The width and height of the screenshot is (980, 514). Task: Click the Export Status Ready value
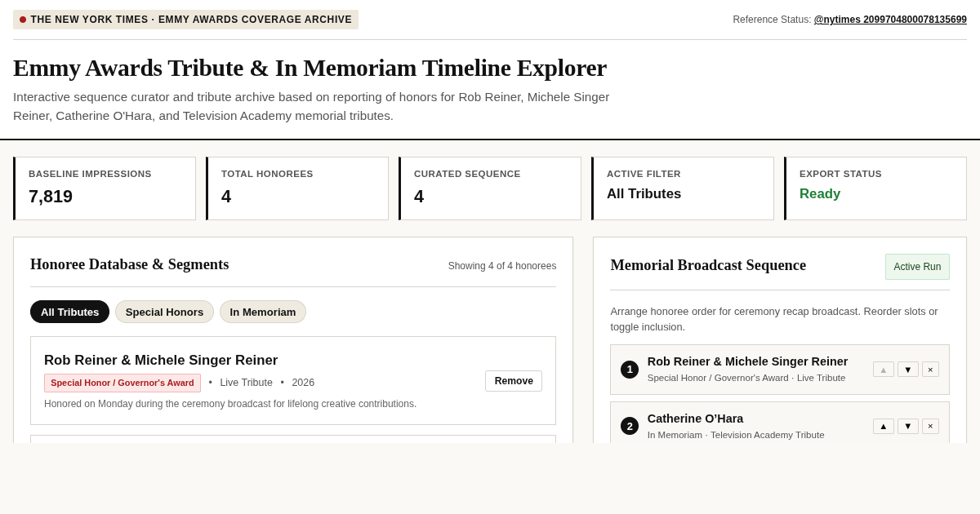[x=820, y=194]
